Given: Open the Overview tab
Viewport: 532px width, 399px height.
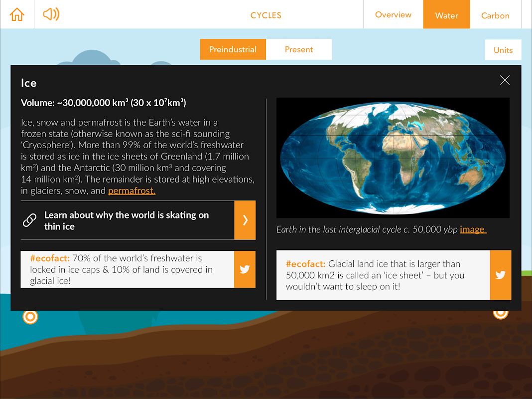Looking at the screenshot, I should point(393,14).
